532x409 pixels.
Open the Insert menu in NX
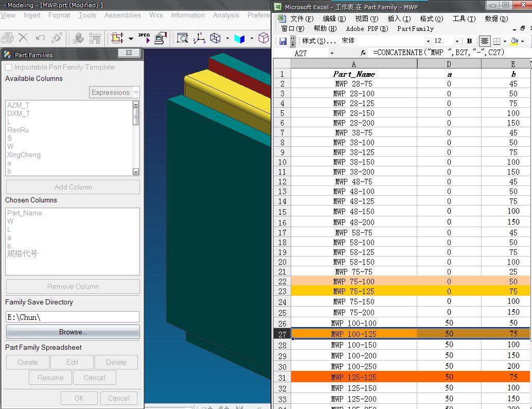point(32,15)
